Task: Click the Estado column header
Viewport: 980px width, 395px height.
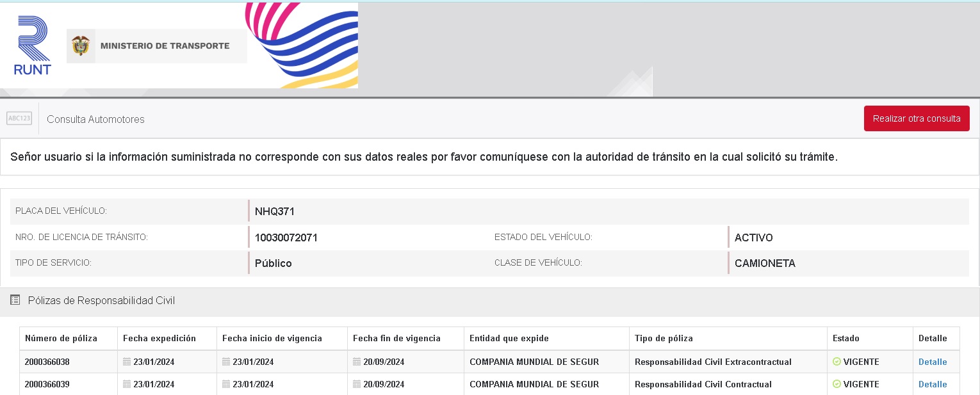Action: click(845, 338)
